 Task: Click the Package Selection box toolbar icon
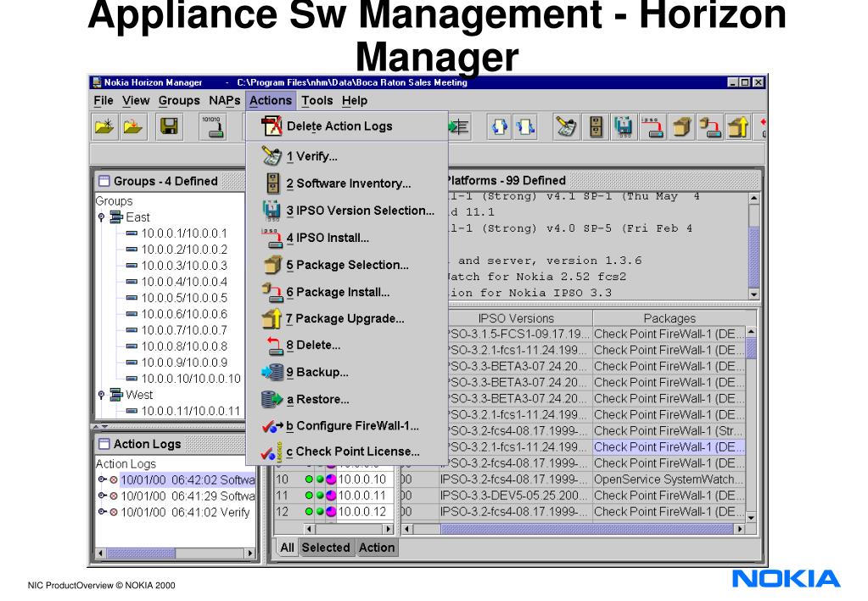tap(682, 126)
